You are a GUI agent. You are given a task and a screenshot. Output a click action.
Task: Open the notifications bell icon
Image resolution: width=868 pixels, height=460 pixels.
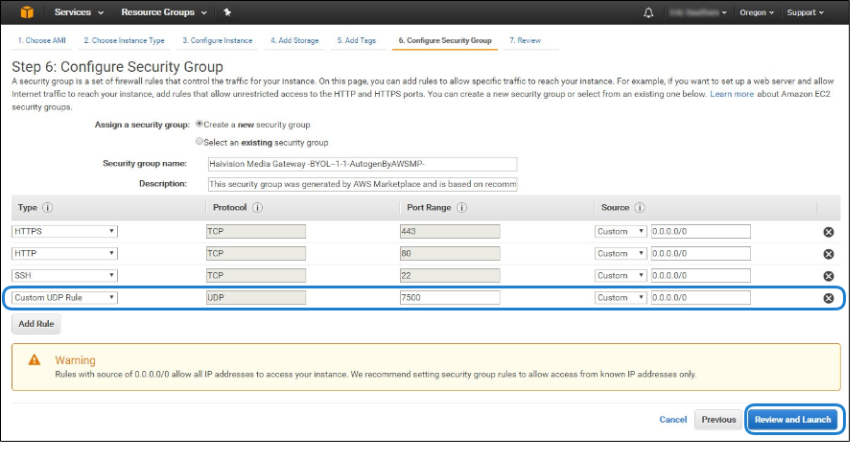pyautogui.click(x=648, y=12)
